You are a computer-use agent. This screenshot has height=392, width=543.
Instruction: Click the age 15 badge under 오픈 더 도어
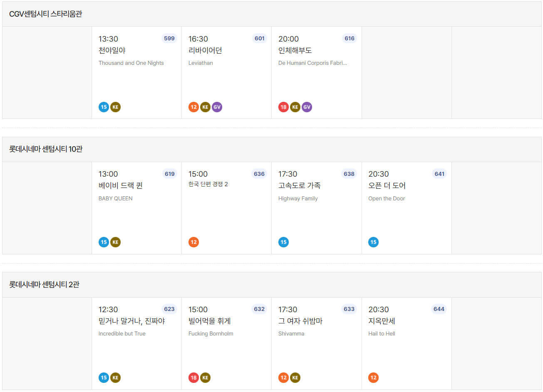click(373, 242)
